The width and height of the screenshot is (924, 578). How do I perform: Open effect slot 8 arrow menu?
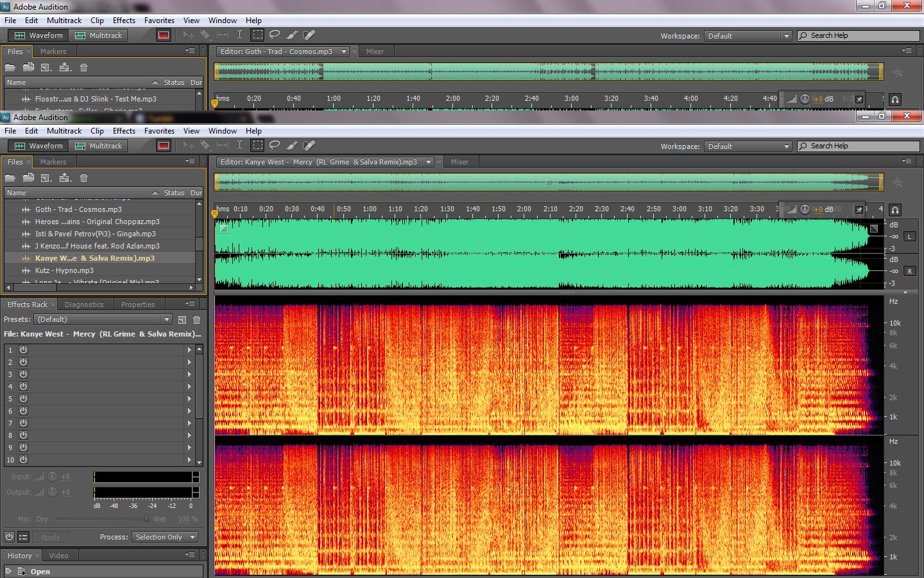pos(189,435)
